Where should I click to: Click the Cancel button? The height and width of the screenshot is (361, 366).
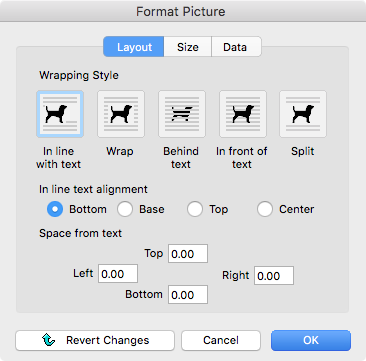(221, 340)
